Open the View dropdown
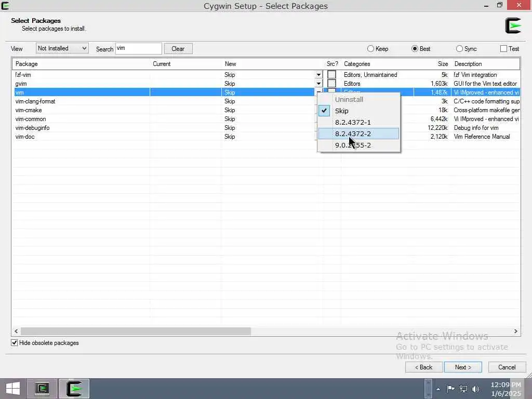This screenshot has width=532, height=399. [x=62, y=48]
